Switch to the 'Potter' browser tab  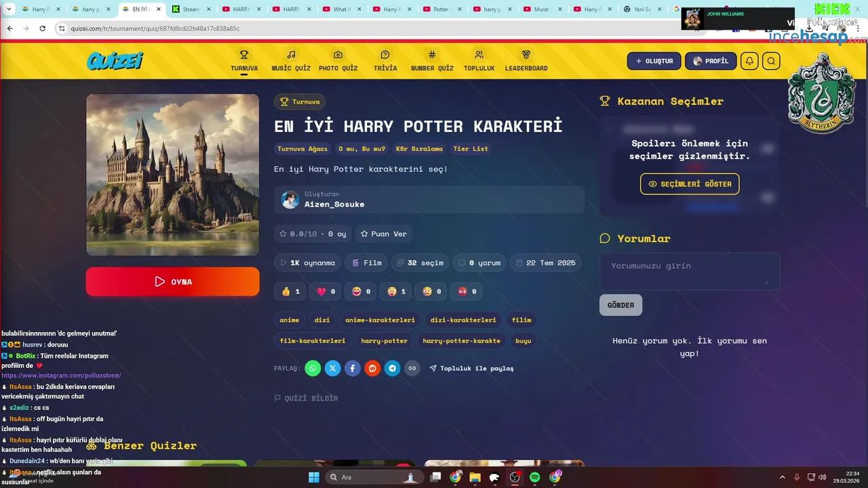tap(442, 9)
